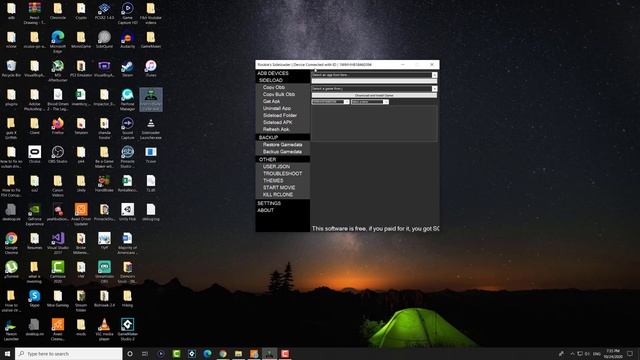Select the iTunes desktop icon

[x=151, y=68]
